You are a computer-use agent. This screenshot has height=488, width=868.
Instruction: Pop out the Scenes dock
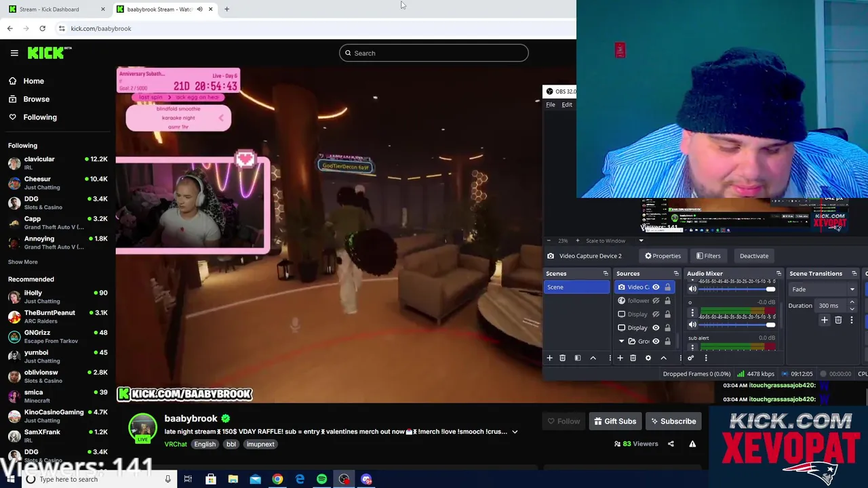[x=606, y=274]
